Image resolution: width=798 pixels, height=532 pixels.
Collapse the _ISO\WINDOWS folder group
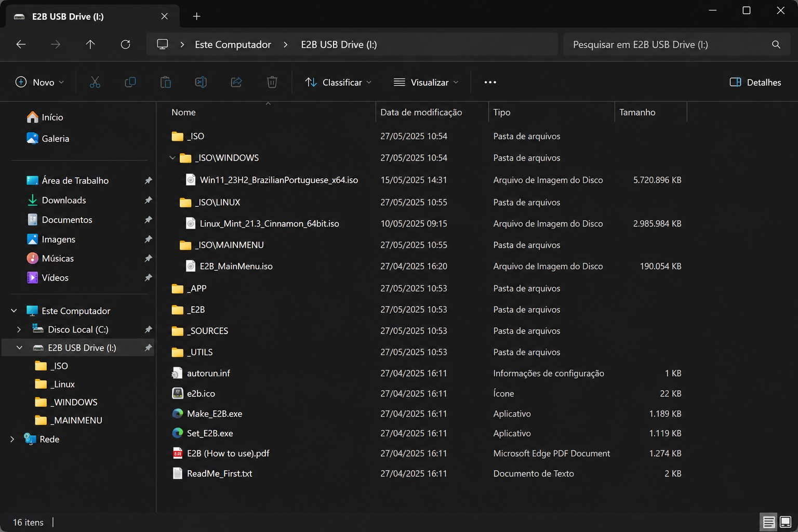pyautogui.click(x=172, y=158)
